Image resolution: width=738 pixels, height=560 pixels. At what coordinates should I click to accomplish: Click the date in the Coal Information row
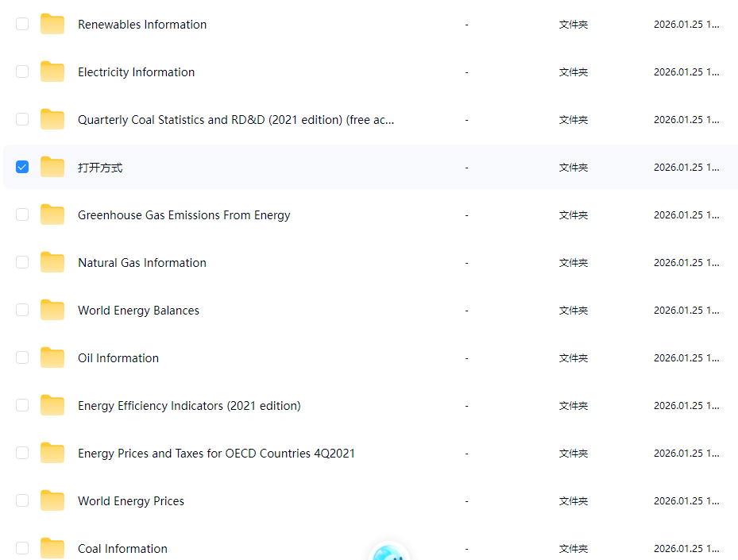point(686,549)
